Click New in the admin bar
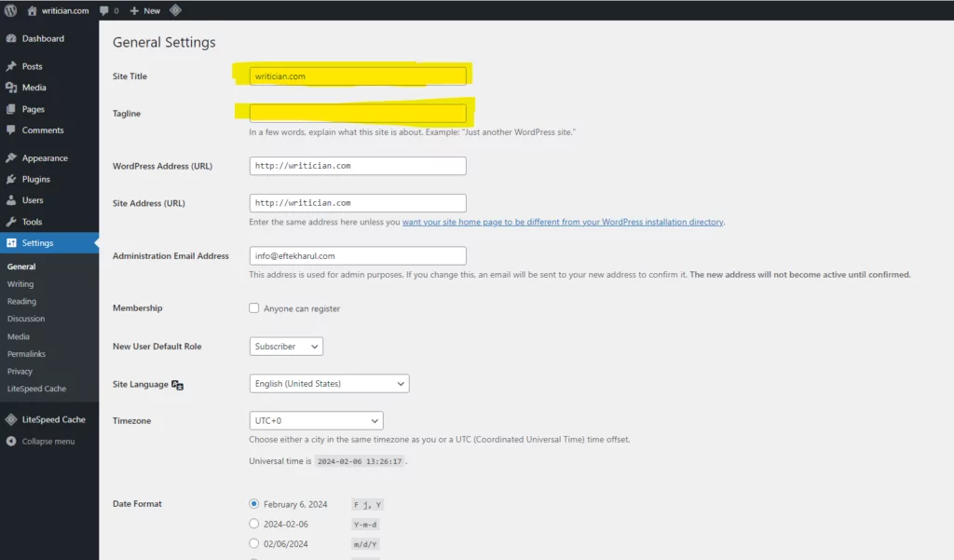The width and height of the screenshot is (954, 560). click(x=152, y=11)
